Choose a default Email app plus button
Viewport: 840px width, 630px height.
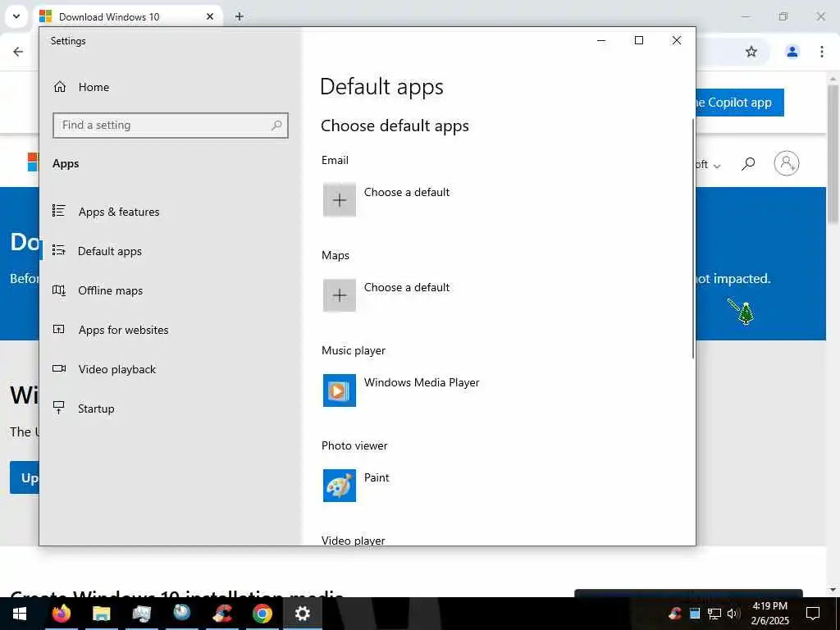340,200
